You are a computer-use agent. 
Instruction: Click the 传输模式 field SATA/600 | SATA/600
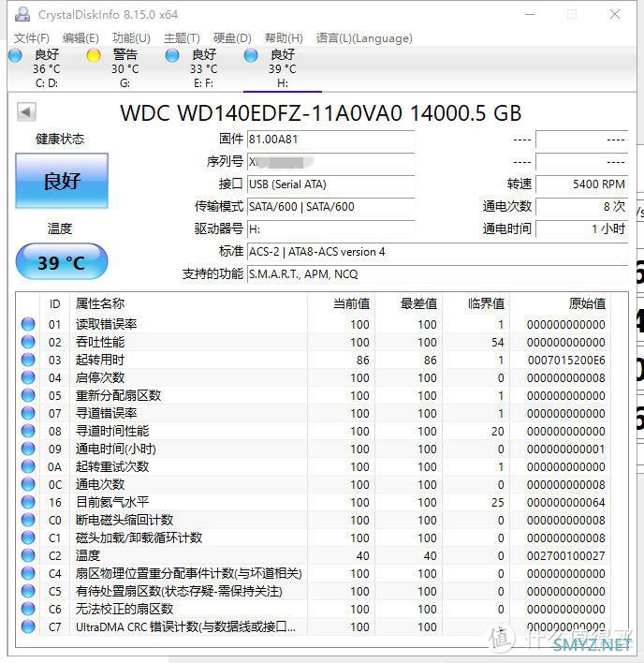tap(330, 206)
